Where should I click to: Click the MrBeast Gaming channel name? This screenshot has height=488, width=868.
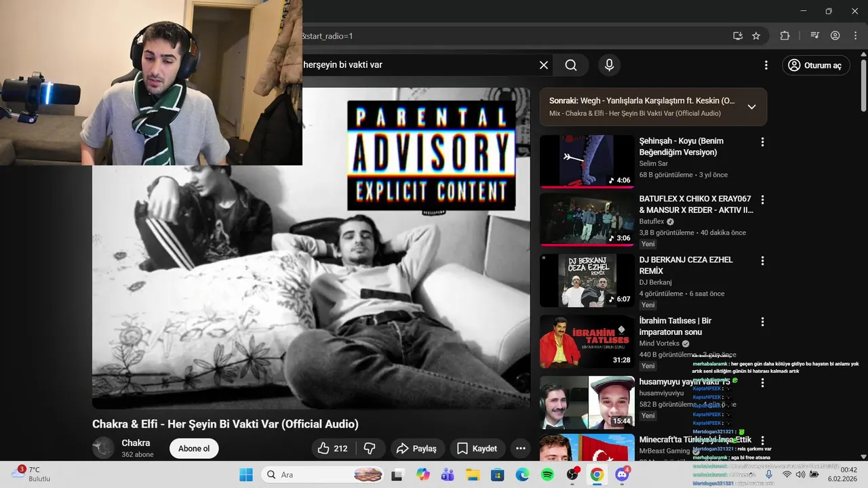(665, 451)
